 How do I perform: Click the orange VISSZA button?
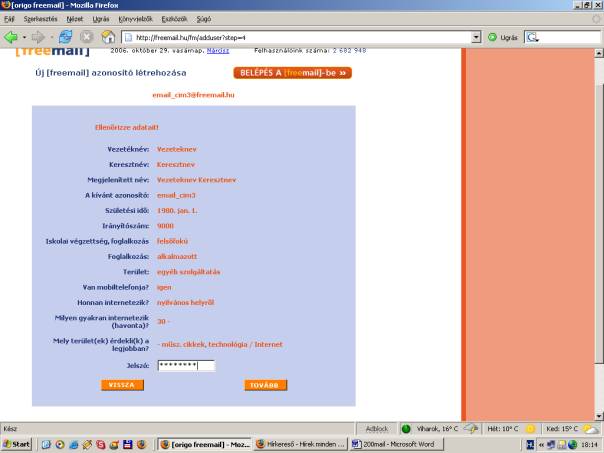click(x=121, y=385)
